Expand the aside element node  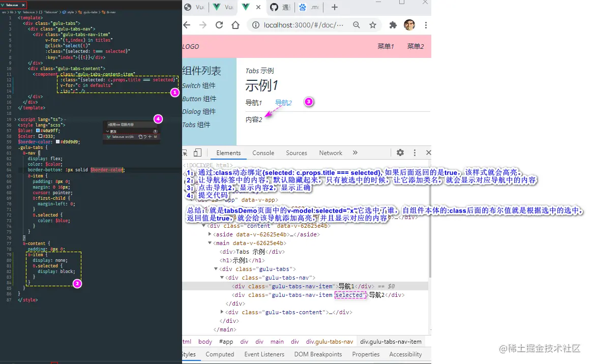[210, 234]
